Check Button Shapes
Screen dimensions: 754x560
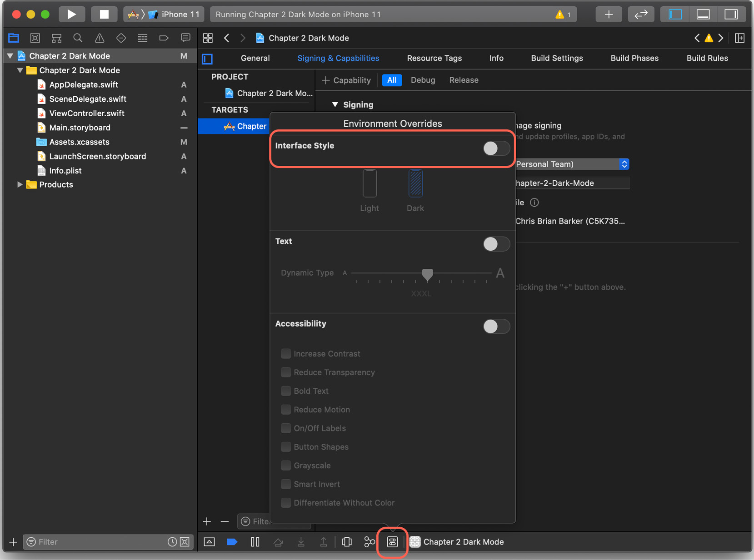286,446
